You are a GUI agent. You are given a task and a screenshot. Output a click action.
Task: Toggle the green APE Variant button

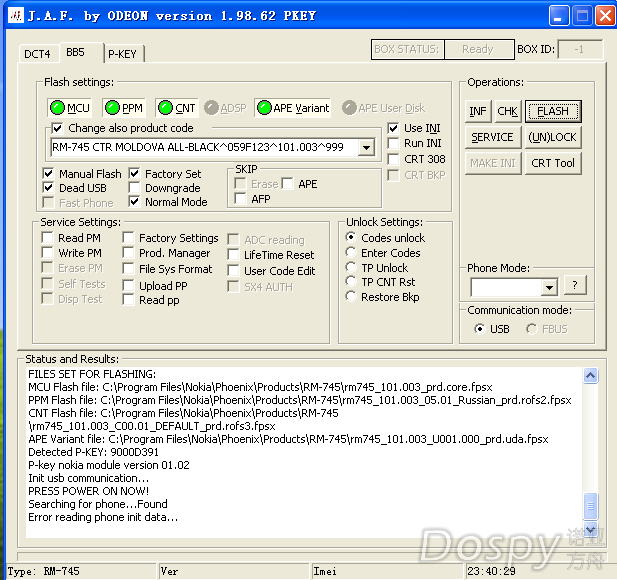(x=293, y=108)
